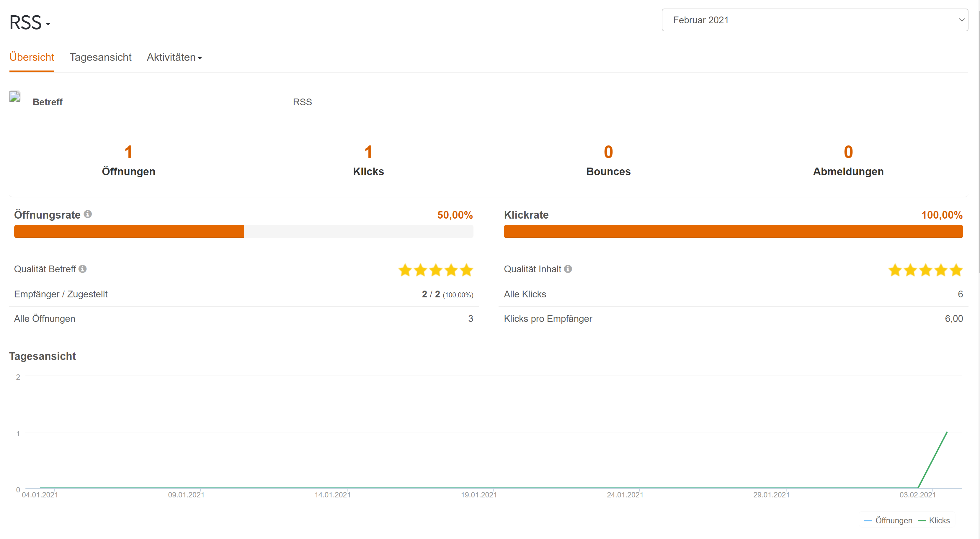Screen dimensions: 980x539
Task: Click the broken image thumbnail near Betreff
Action: tap(15, 96)
